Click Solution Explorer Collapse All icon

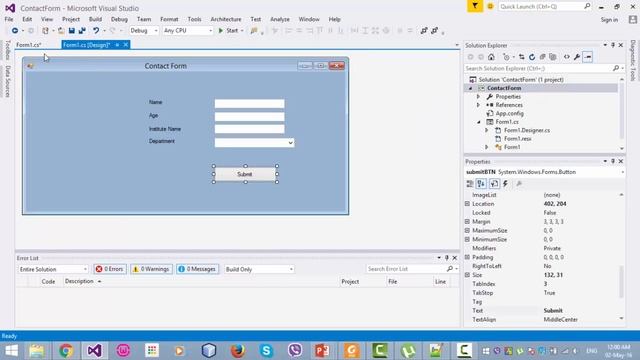pos(542,57)
